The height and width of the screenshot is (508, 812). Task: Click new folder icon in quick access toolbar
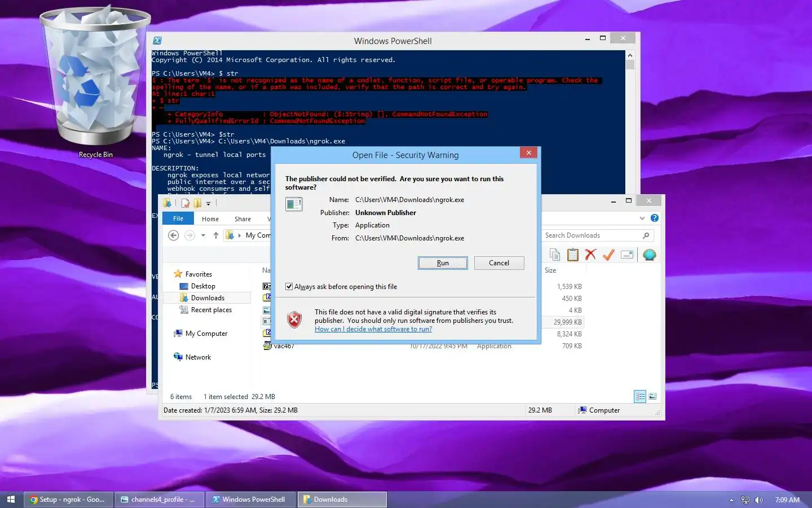pos(197,203)
